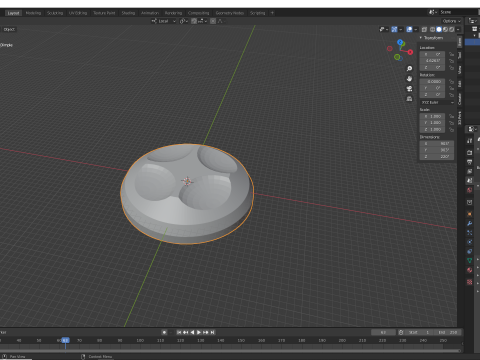480x360 pixels.
Task: Play the animation in reverse
Action: coord(192,332)
